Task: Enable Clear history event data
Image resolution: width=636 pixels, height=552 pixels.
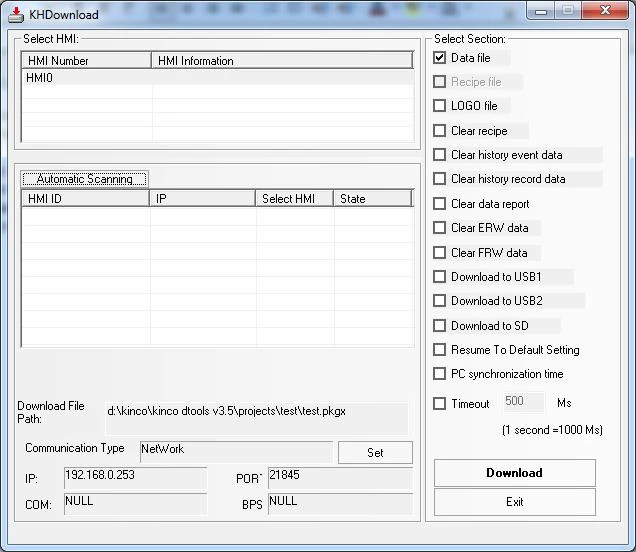Action: click(440, 155)
